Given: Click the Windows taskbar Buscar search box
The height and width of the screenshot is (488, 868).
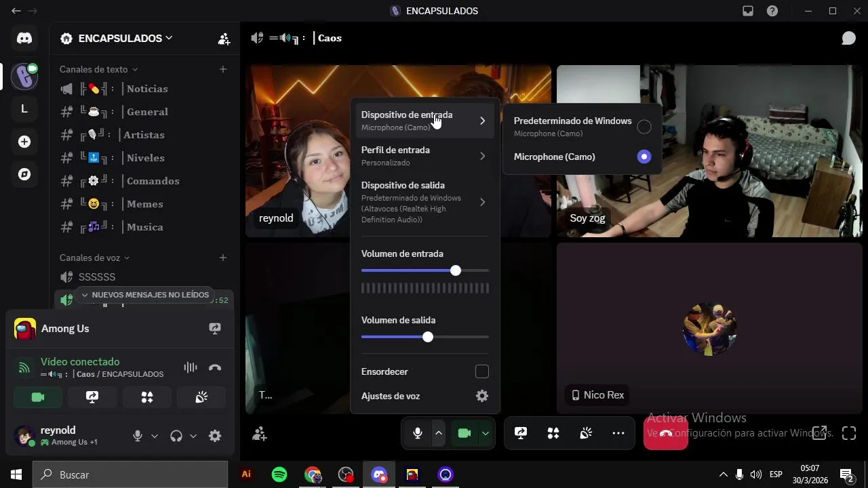Looking at the screenshot, I should pyautogui.click(x=130, y=474).
